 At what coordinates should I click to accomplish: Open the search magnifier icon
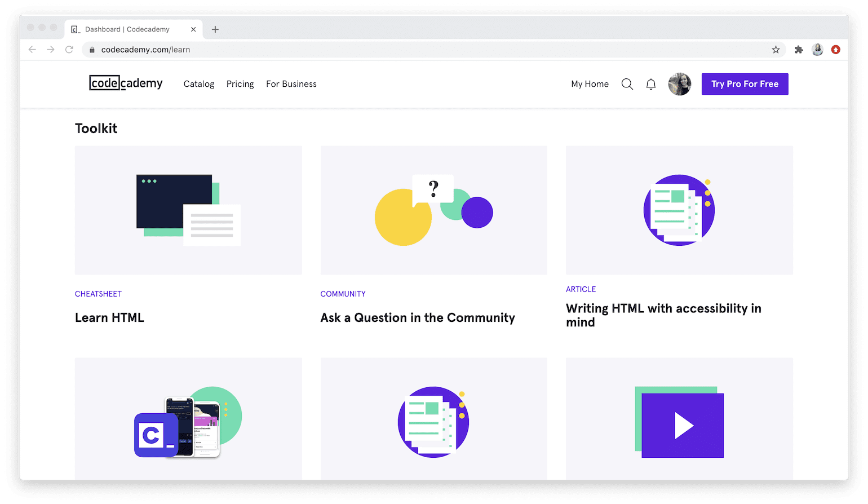point(627,83)
